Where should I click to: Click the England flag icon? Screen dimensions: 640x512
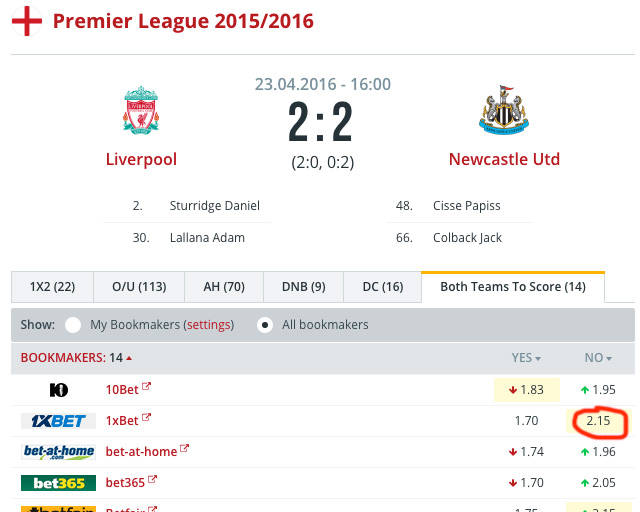pyautogui.click(x=27, y=21)
